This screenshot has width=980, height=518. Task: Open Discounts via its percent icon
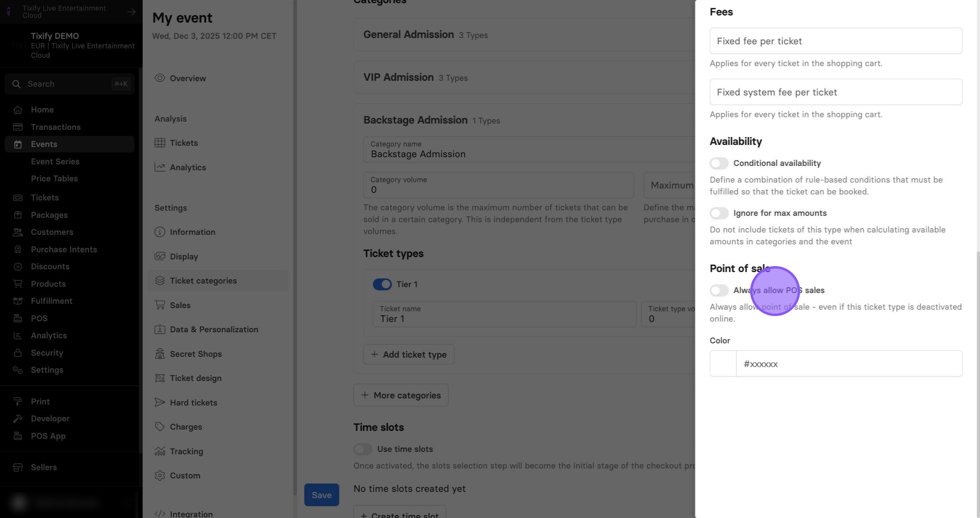[x=17, y=267]
